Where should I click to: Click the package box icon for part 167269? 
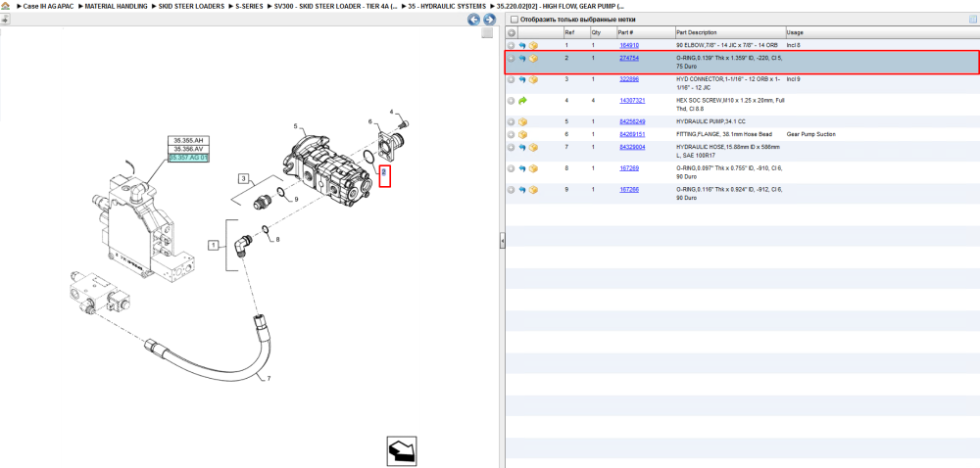click(533, 168)
